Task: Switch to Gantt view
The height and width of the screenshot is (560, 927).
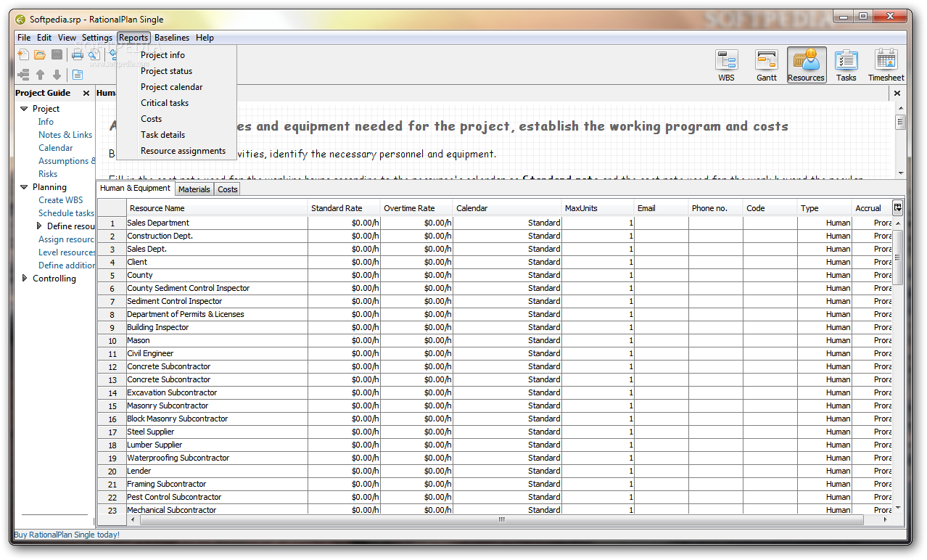Action: (x=766, y=65)
